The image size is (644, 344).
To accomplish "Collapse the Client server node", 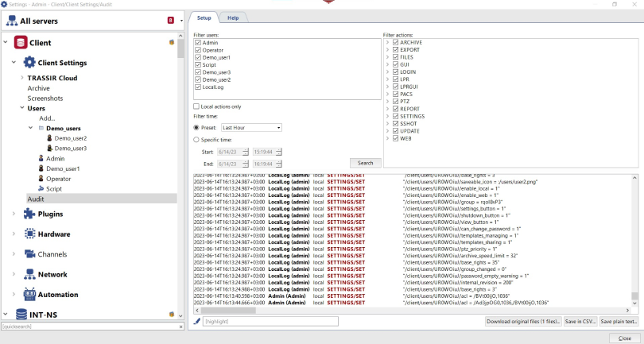I will point(6,42).
